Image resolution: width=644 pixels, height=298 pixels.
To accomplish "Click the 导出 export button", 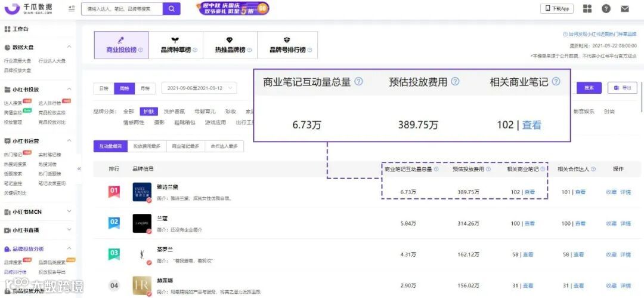I will point(623,88).
